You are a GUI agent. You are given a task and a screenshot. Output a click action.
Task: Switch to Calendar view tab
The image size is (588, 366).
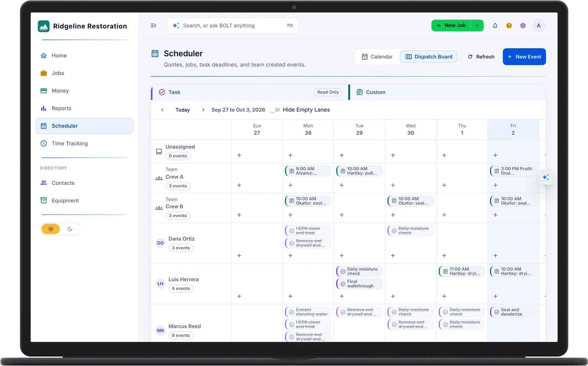(x=377, y=57)
